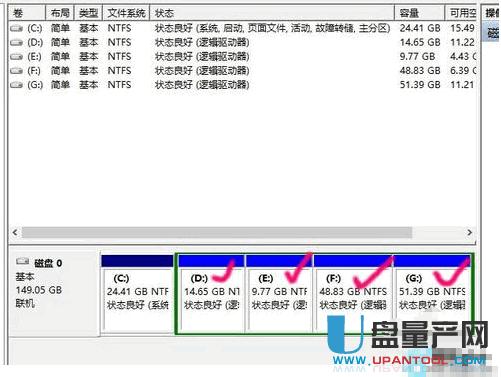Click the drive icon for volume E:
The width and height of the screenshot is (501, 377).
coord(16,57)
